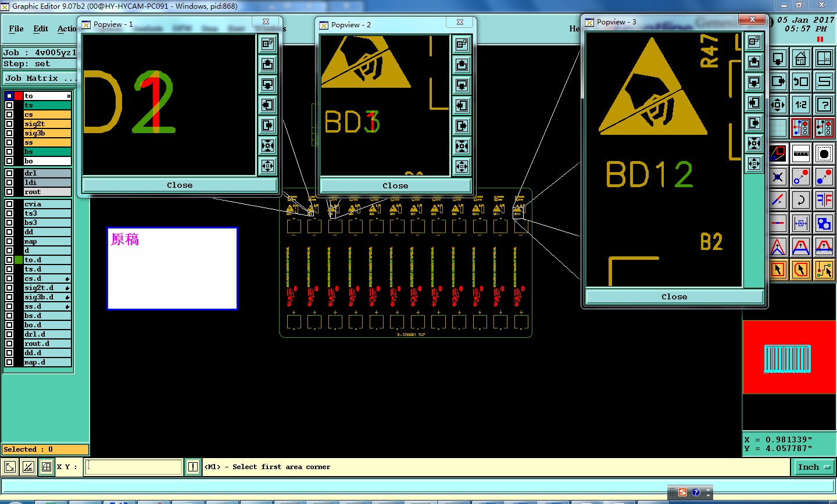Click red color swatch of 'to' layer
837x504 pixels.
click(19, 96)
